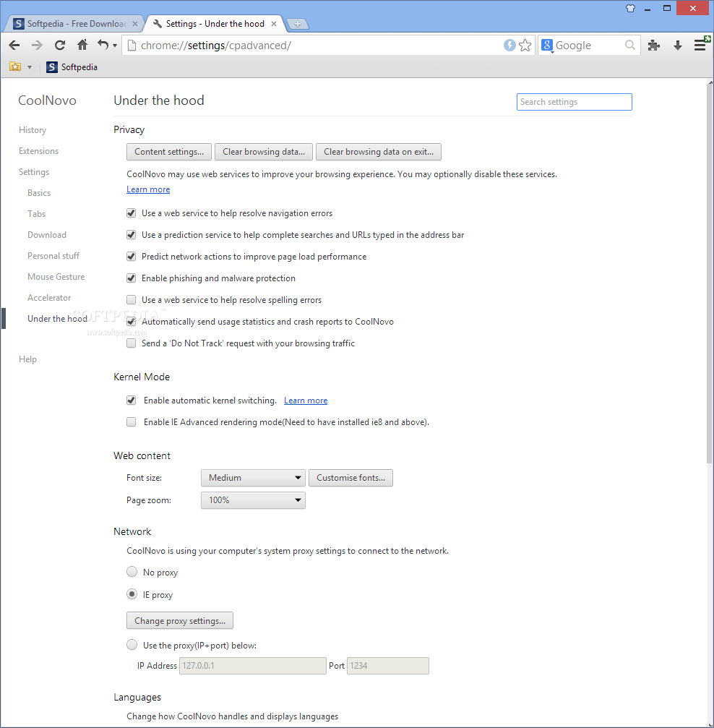
Task: Follow the Privacy Learn more link
Action: (148, 189)
